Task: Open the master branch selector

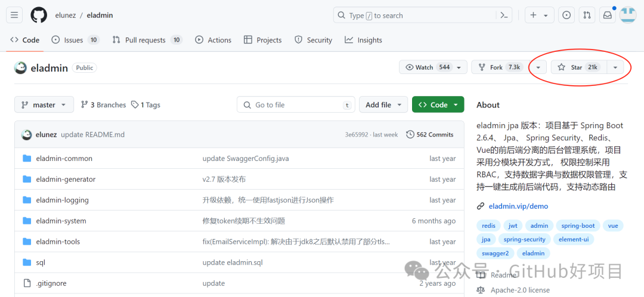Action: point(44,105)
